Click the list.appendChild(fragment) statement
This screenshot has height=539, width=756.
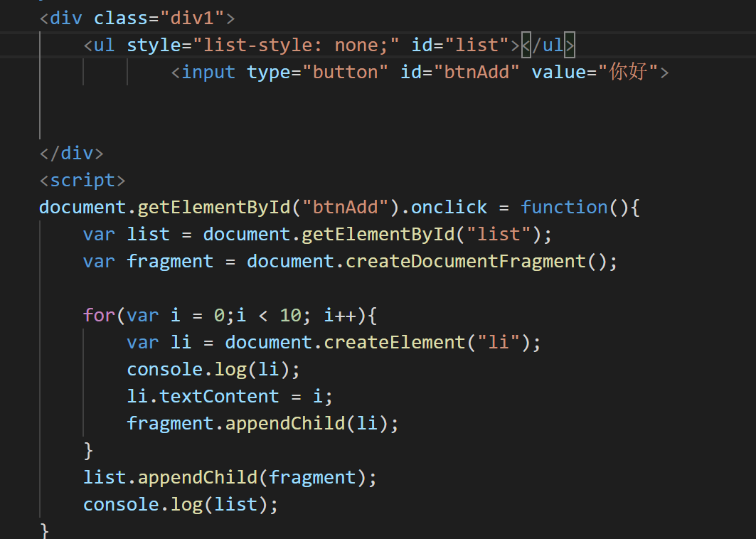230,477
